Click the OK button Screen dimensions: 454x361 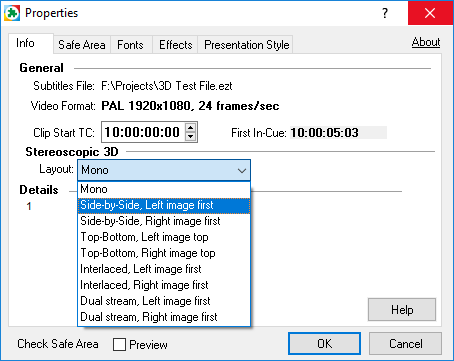pyautogui.click(x=324, y=344)
